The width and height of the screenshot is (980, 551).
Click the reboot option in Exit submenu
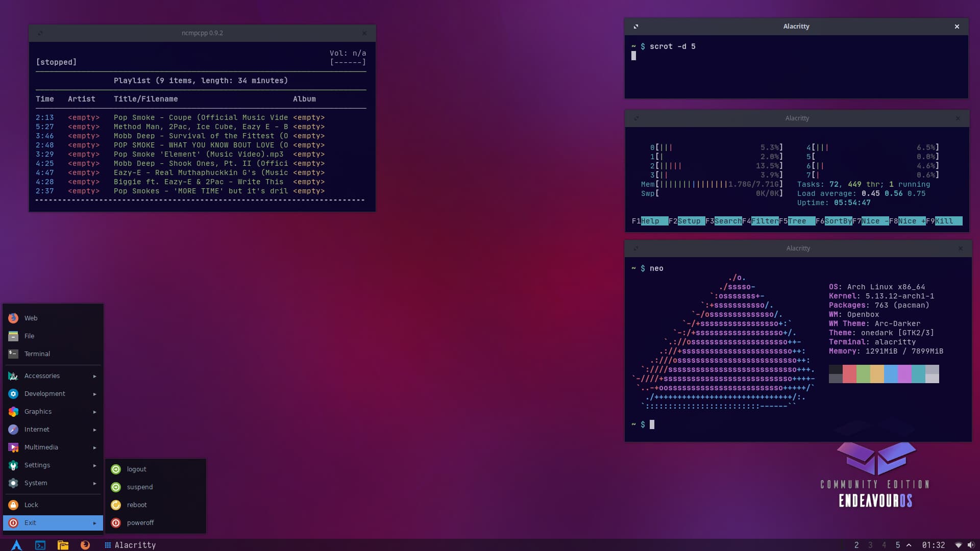(x=136, y=505)
